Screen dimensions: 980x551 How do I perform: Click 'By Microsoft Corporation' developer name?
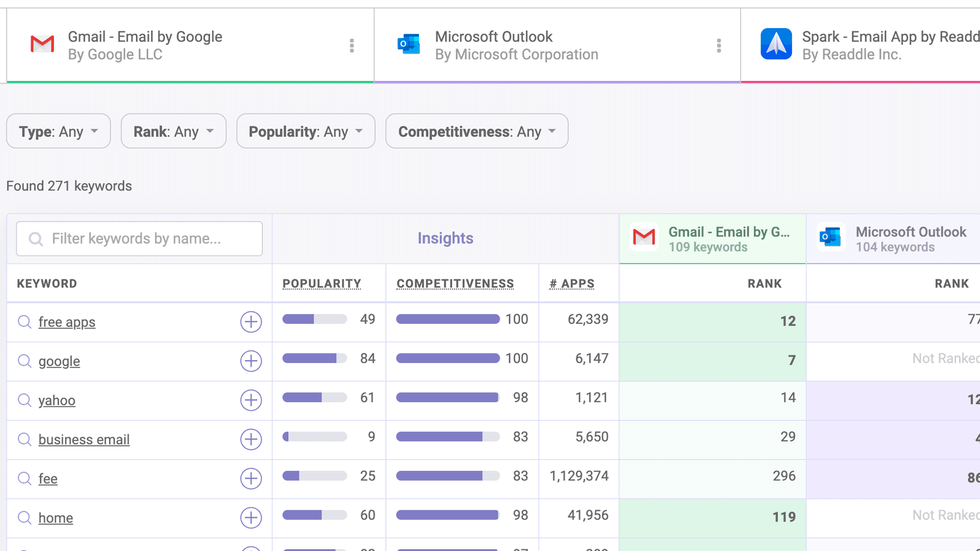(516, 54)
